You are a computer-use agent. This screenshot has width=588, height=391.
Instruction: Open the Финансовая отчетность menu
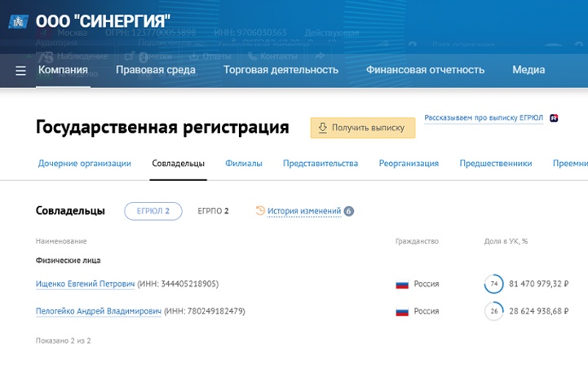(x=425, y=70)
